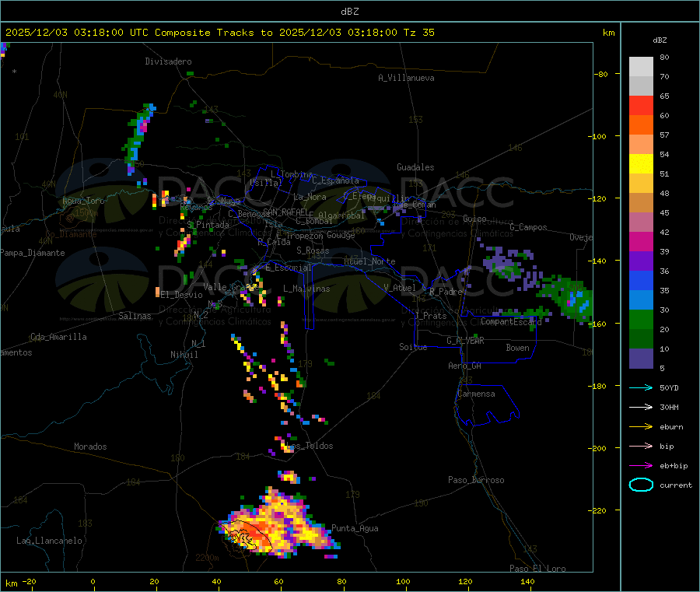Click the pink bip arrow in legend

point(641,446)
